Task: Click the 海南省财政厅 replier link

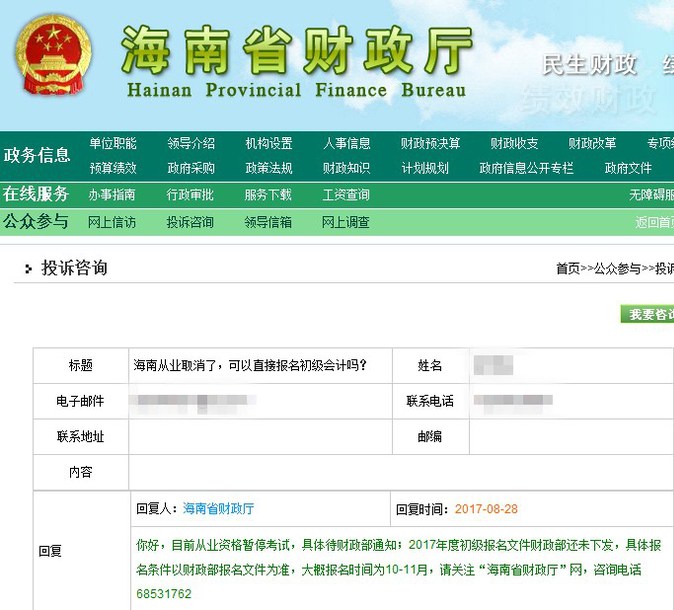Action: point(218,509)
